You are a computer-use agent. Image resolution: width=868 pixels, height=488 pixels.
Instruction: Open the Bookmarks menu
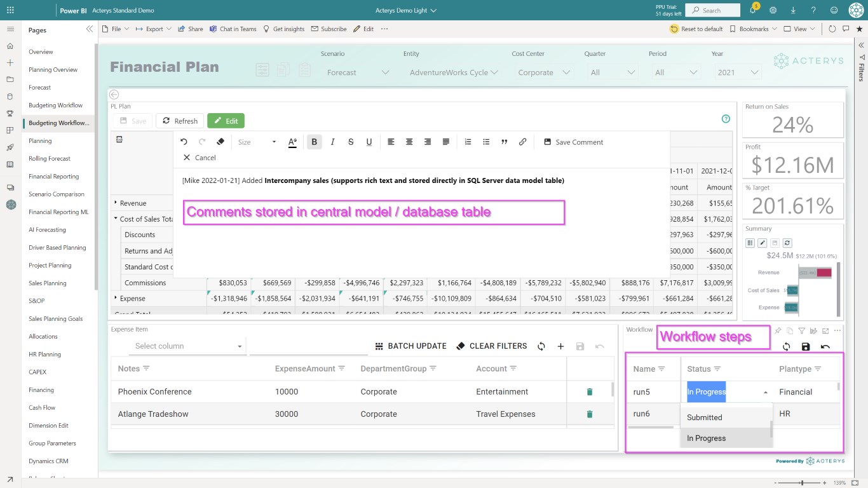pos(753,29)
